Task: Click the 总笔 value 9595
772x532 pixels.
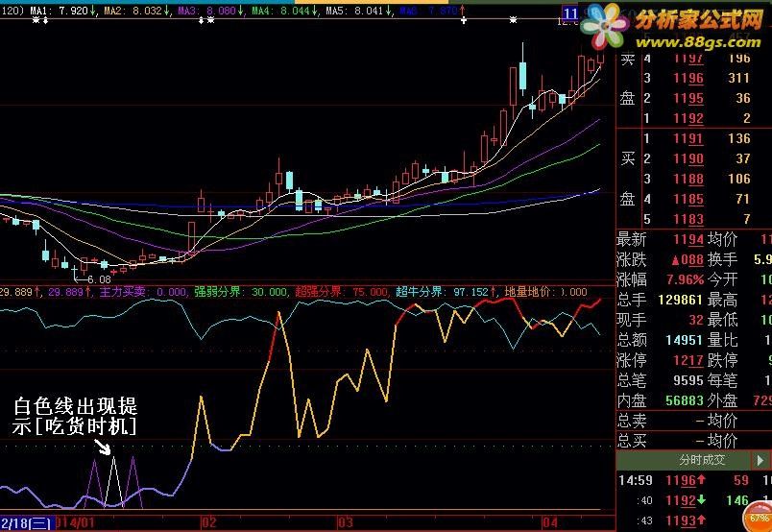Action: tap(688, 380)
